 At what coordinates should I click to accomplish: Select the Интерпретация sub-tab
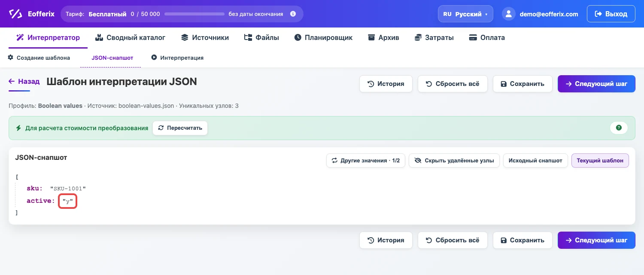[x=177, y=58]
